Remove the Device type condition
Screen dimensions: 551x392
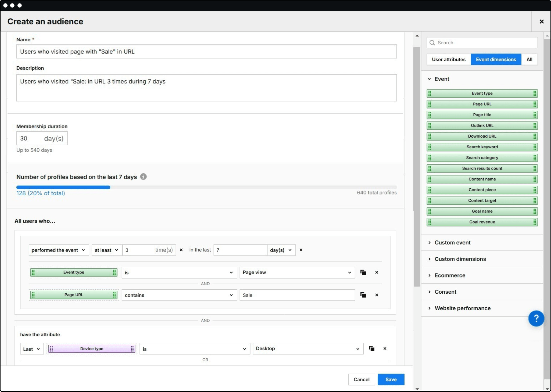click(385, 348)
